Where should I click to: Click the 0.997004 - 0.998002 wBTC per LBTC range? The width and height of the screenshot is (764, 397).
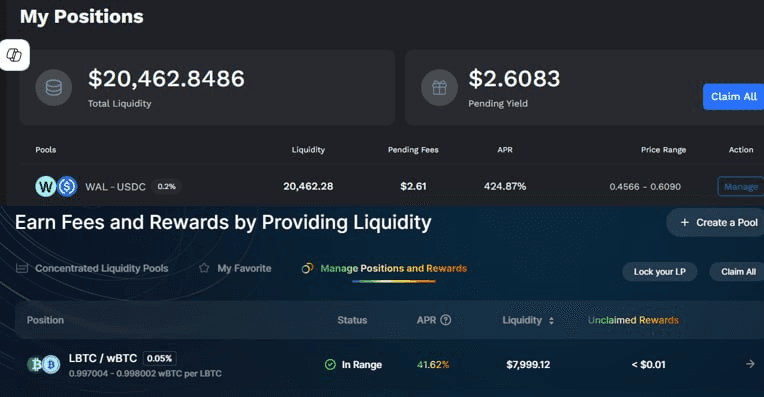click(x=145, y=374)
